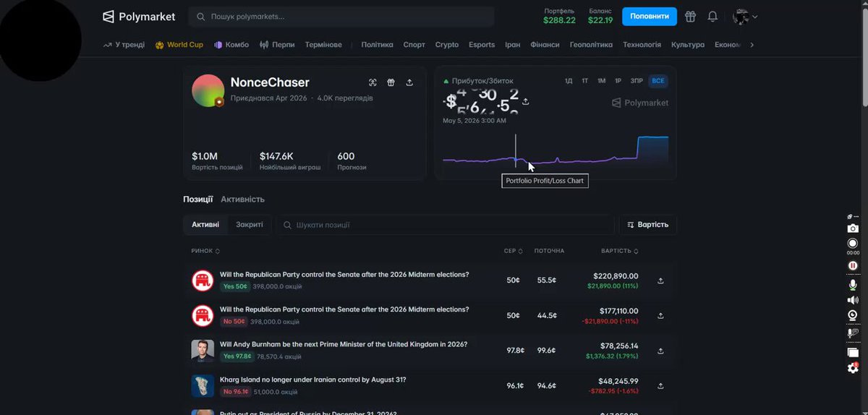The width and height of the screenshot is (868, 415).
Task: Select the ЗПР chart range
Action: click(x=637, y=81)
